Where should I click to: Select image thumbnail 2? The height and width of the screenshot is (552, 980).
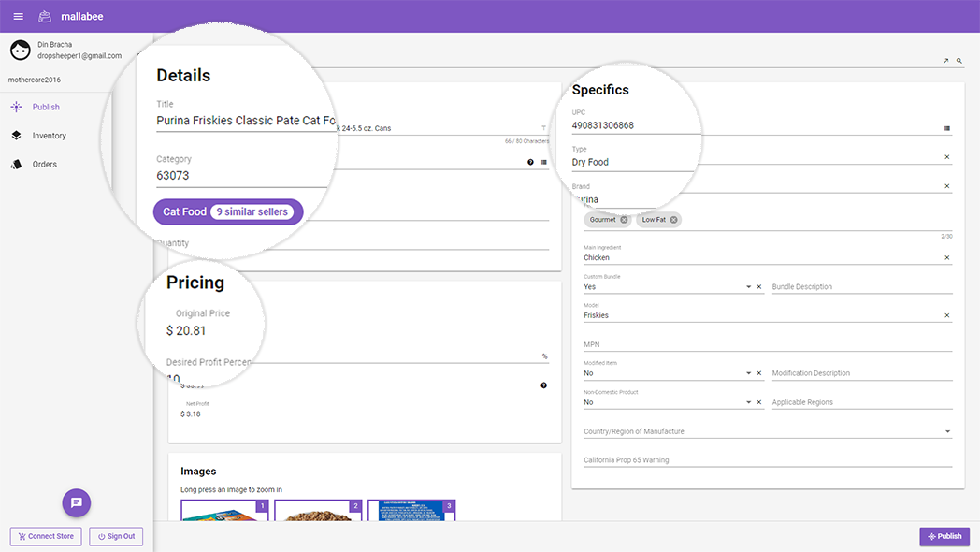coord(318,510)
